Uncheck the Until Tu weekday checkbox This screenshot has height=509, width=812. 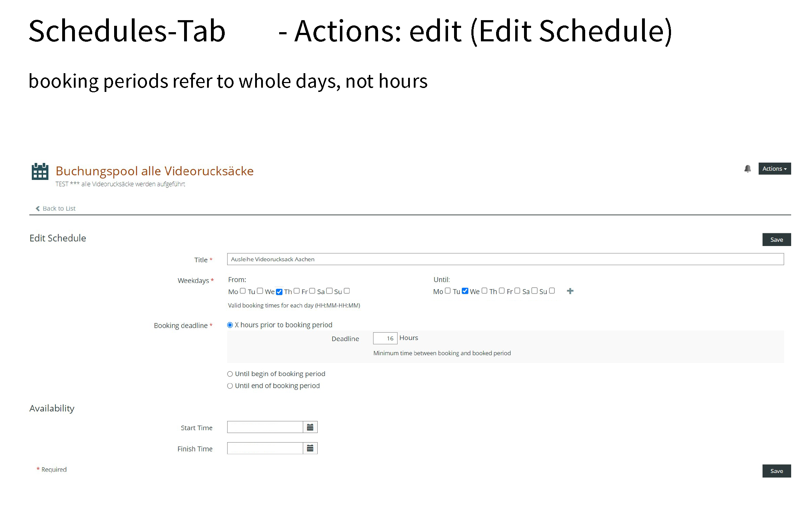[465, 291]
